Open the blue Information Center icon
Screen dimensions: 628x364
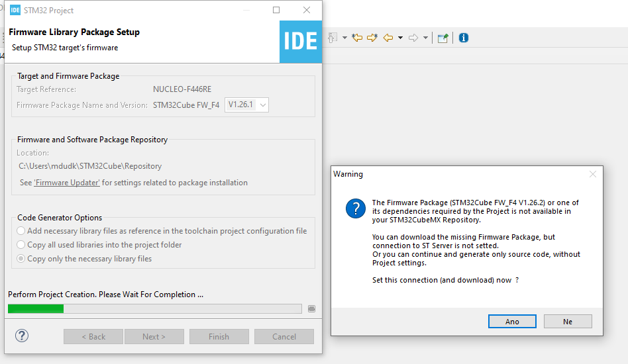pos(464,38)
